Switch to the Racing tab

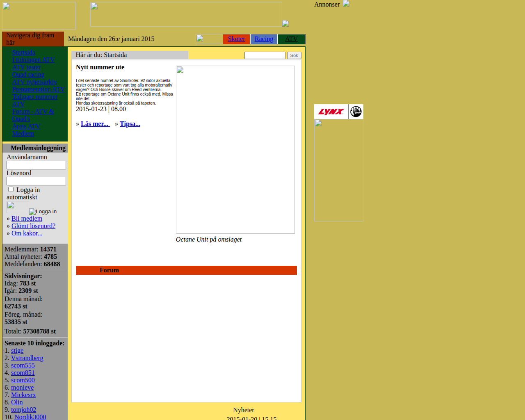pyautogui.click(x=264, y=39)
